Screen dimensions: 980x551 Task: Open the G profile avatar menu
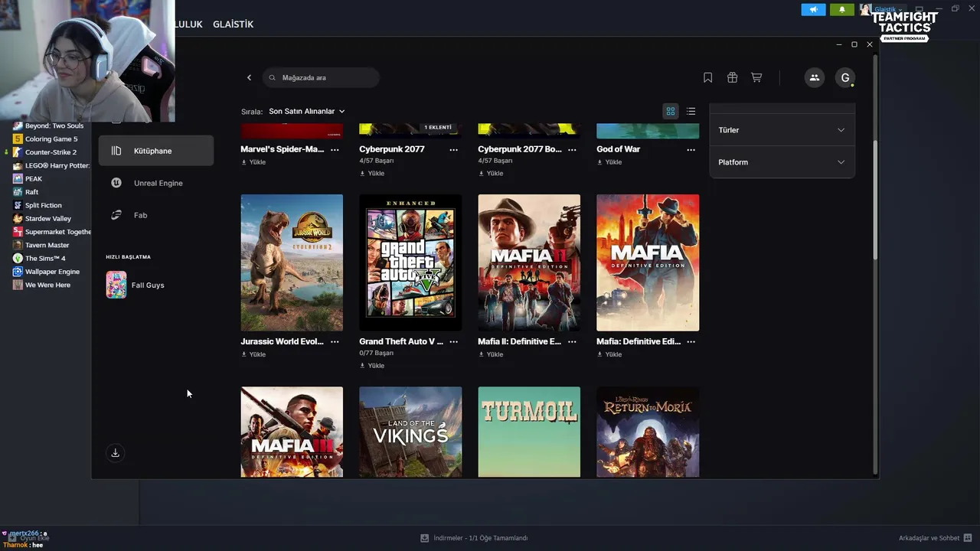[844, 77]
